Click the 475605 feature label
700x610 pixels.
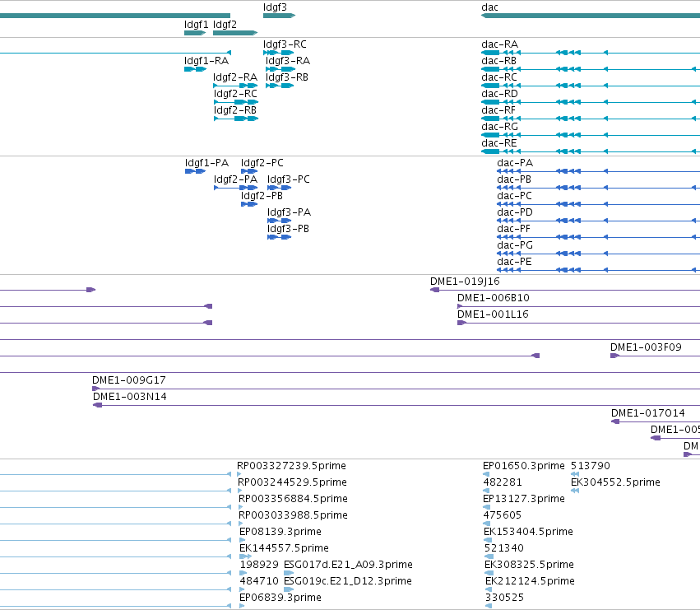coord(503,515)
